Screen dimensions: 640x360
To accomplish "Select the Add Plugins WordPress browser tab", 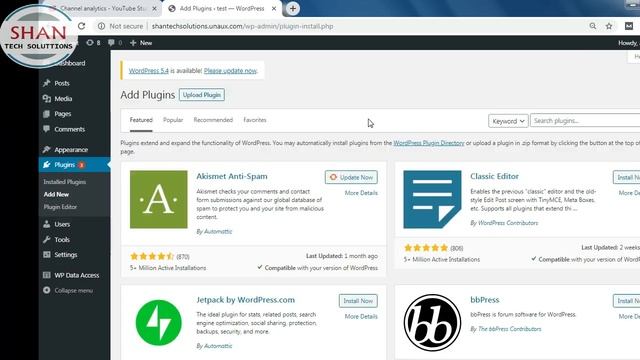I will pyautogui.click(x=222, y=9).
